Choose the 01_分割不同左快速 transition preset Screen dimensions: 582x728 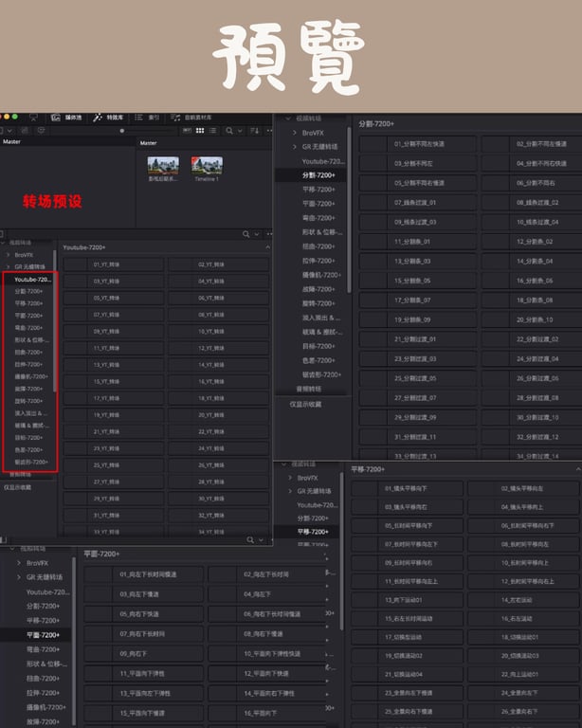coord(418,144)
